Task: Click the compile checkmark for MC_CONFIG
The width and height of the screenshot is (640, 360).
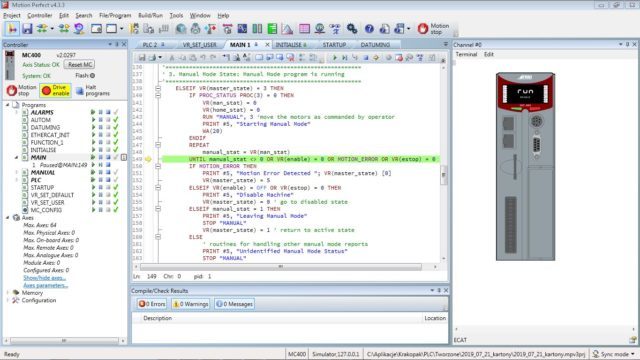Action: [116, 210]
